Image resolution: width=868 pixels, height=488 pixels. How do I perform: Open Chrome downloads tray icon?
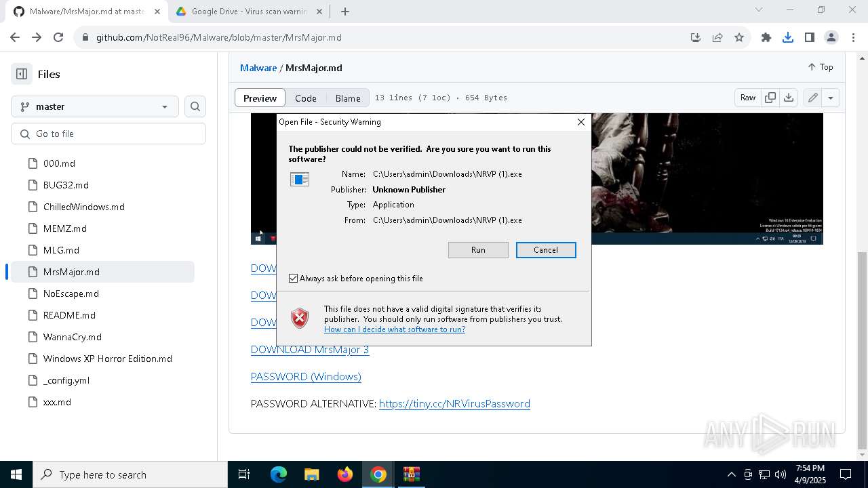click(788, 38)
